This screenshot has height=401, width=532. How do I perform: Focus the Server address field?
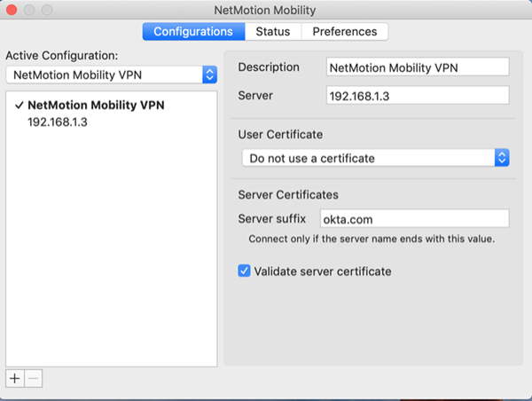click(x=417, y=95)
